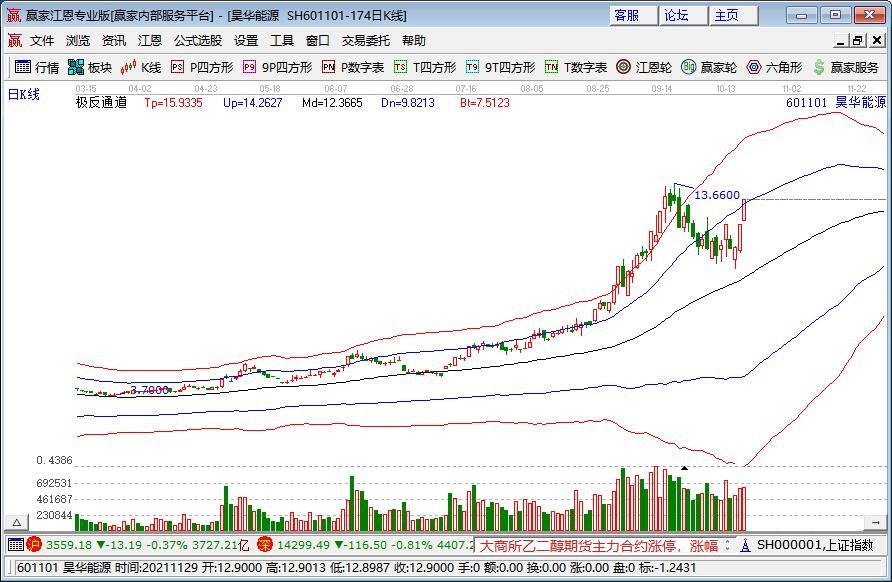Click the 601101 昊华能源 stock label

[x=836, y=102]
